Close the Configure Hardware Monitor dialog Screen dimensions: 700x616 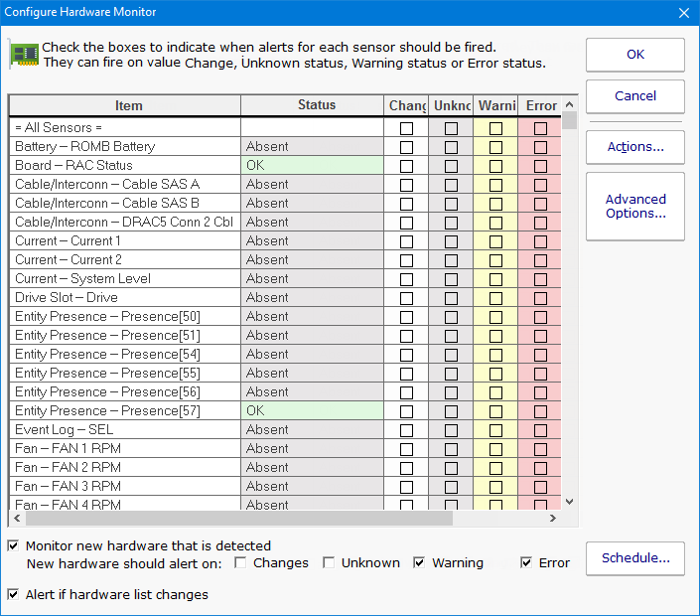[682, 12]
